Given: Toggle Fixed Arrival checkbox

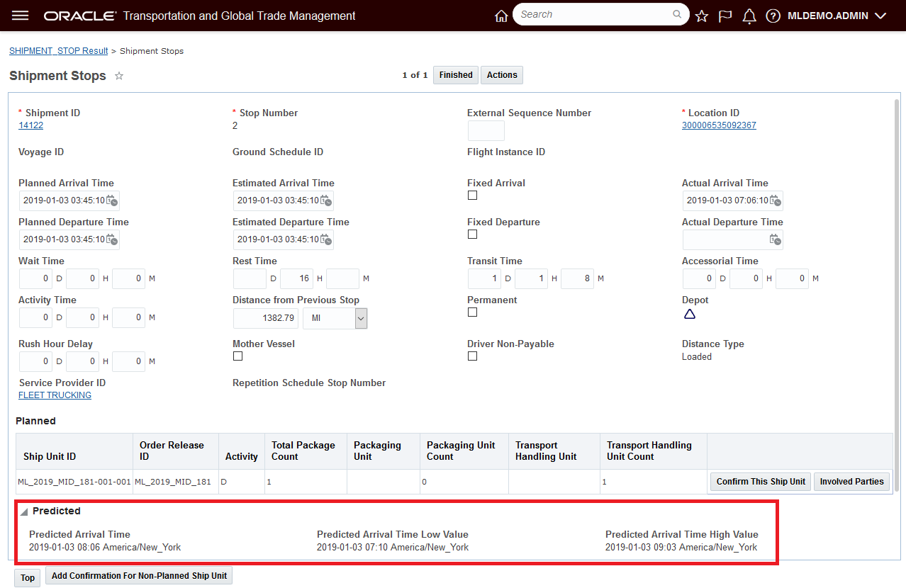Looking at the screenshot, I should pos(473,196).
